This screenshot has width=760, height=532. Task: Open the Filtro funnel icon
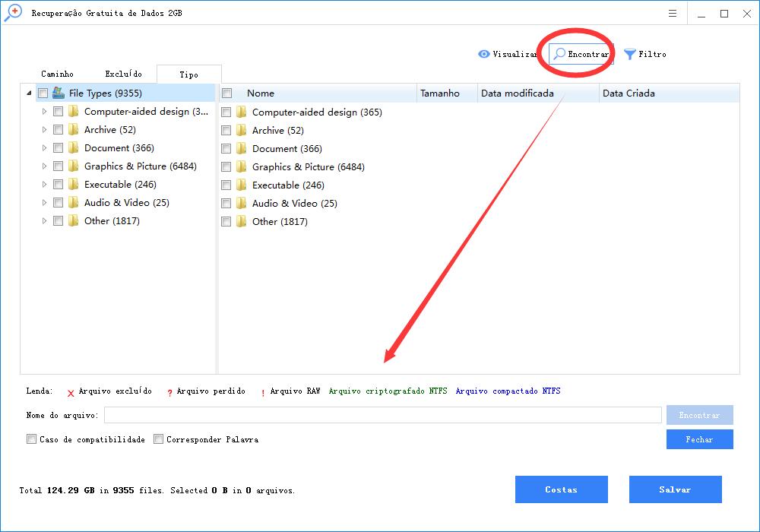629,54
